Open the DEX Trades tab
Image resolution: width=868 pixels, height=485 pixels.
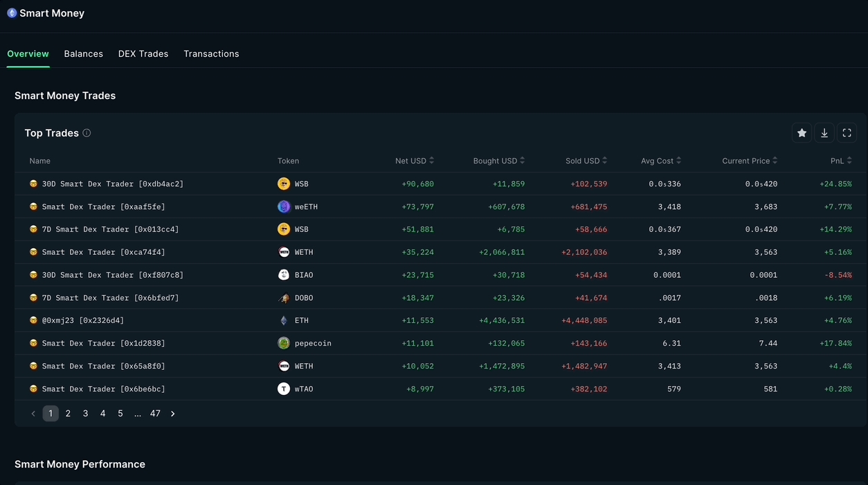coord(143,54)
